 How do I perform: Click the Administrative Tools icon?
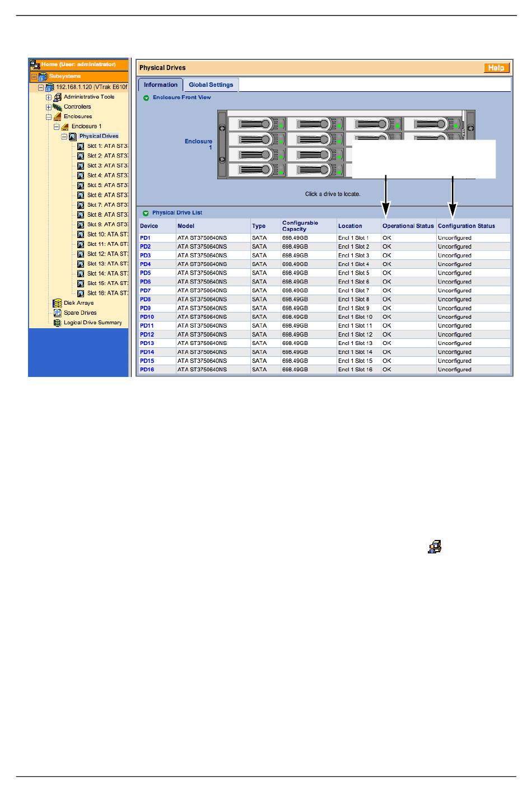click(57, 97)
